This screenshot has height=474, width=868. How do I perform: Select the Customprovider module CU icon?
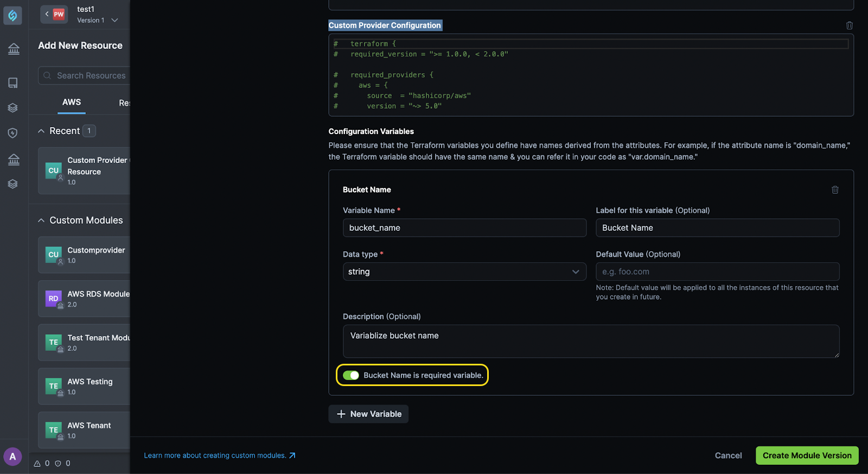pyautogui.click(x=54, y=255)
